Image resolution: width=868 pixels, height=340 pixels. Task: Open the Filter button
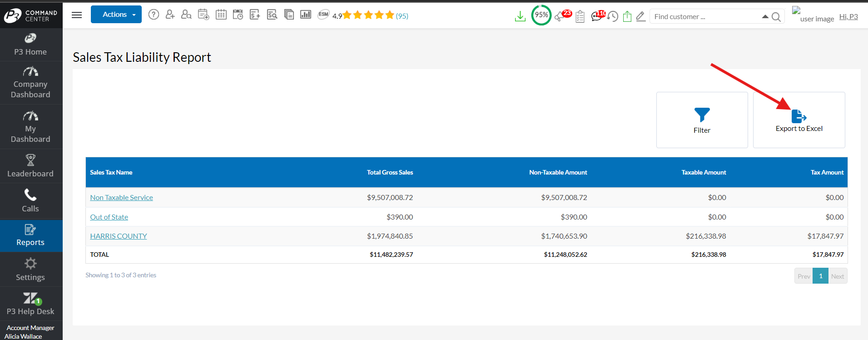click(702, 120)
